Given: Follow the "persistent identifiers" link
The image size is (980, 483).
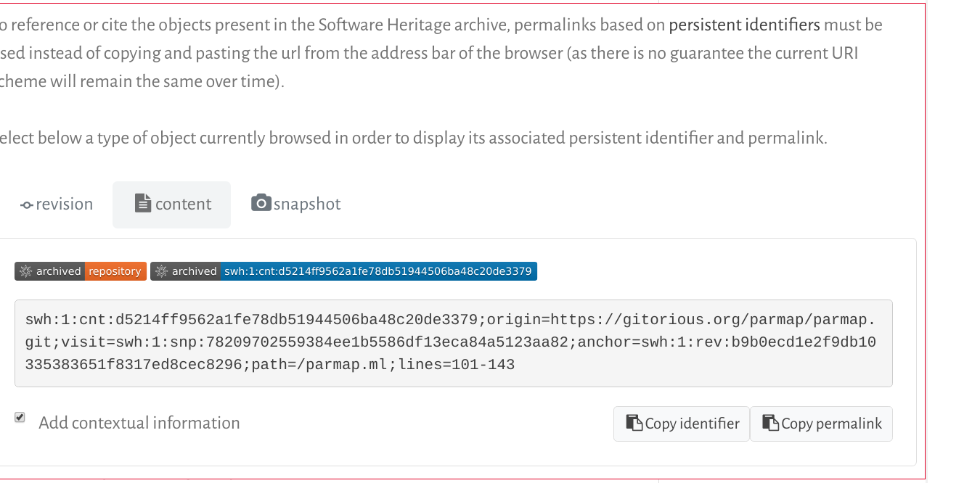Looking at the screenshot, I should click(744, 25).
